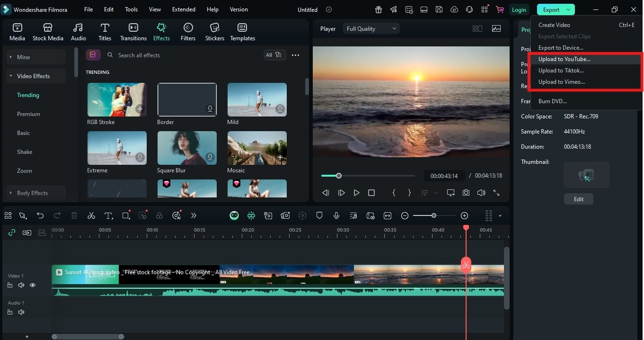
Task: Click the save project icon
Action: point(439,9)
